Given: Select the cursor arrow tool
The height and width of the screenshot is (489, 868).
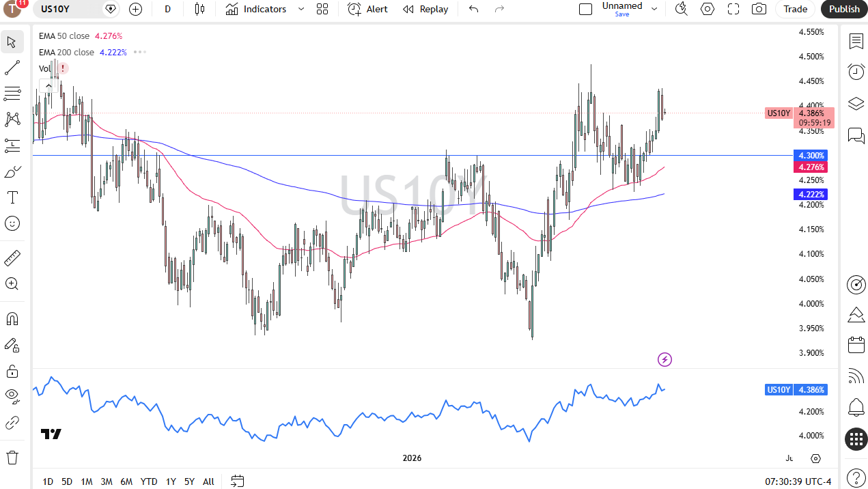Looking at the screenshot, I should (x=12, y=42).
